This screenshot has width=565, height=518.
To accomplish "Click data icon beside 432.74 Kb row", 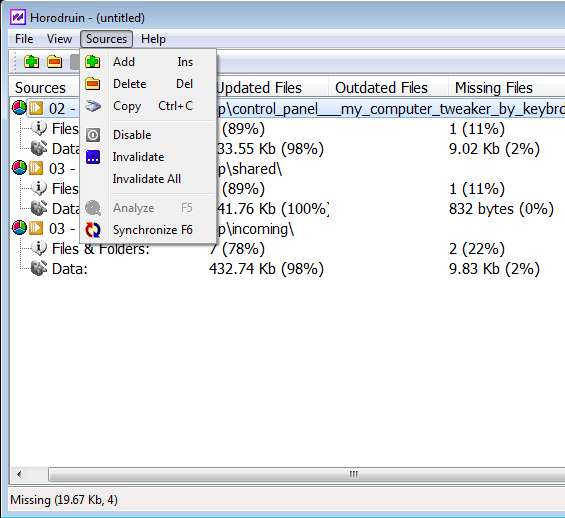I will (39, 268).
